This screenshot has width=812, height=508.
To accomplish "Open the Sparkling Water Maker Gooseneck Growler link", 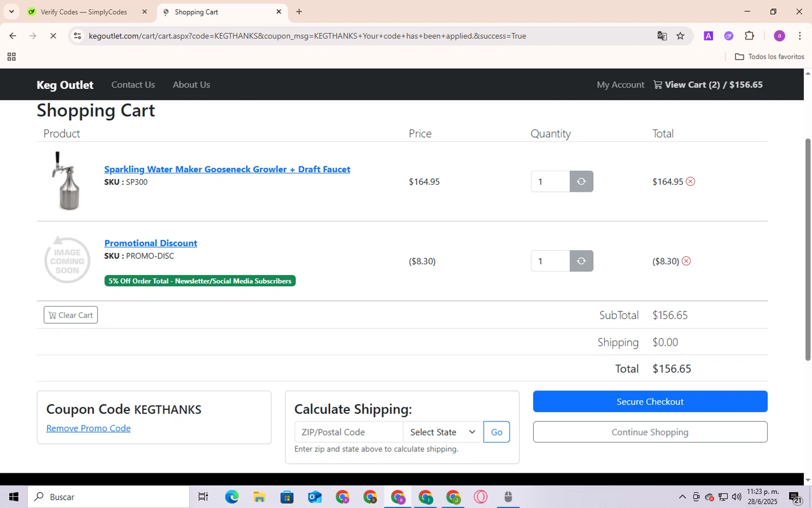I will pos(227,169).
